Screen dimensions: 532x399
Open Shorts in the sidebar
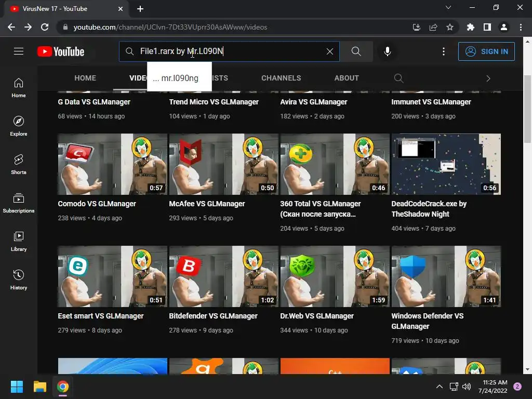pyautogui.click(x=19, y=165)
